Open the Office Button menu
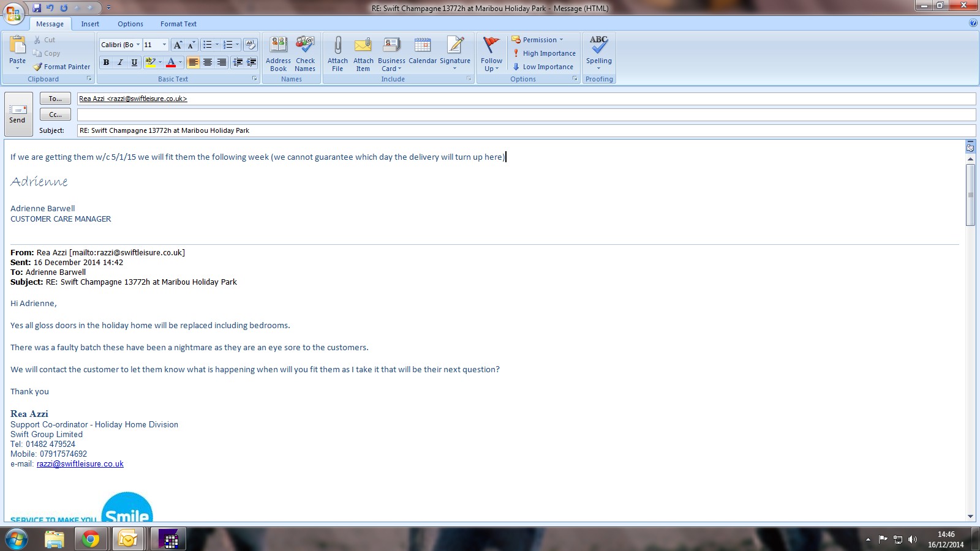 [x=13, y=13]
